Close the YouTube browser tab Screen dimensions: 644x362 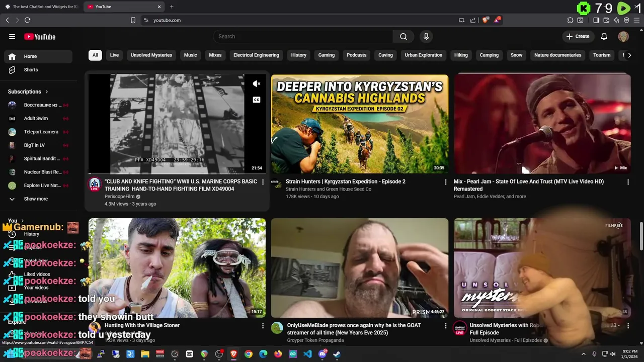(159, 7)
